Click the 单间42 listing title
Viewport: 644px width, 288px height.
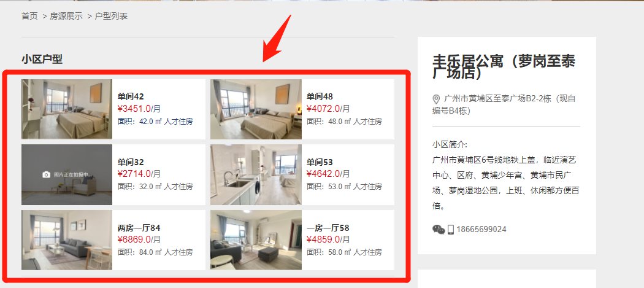[131, 96]
